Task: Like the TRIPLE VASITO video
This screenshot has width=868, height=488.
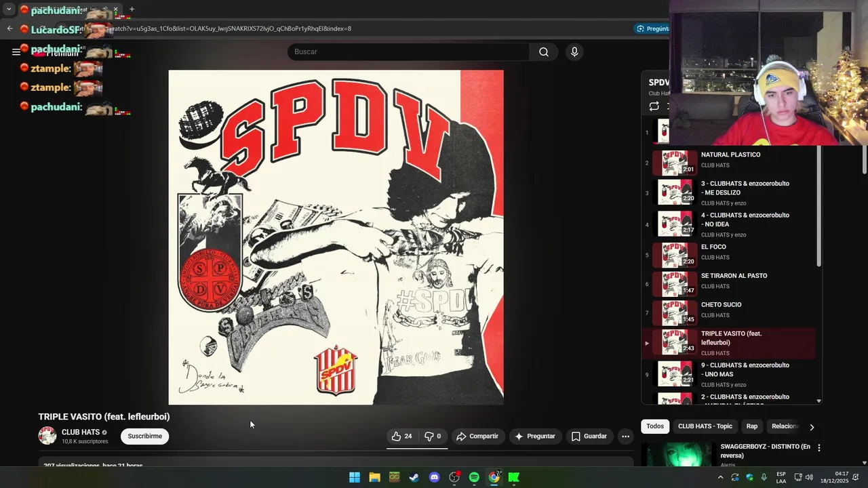Action: tap(401, 436)
